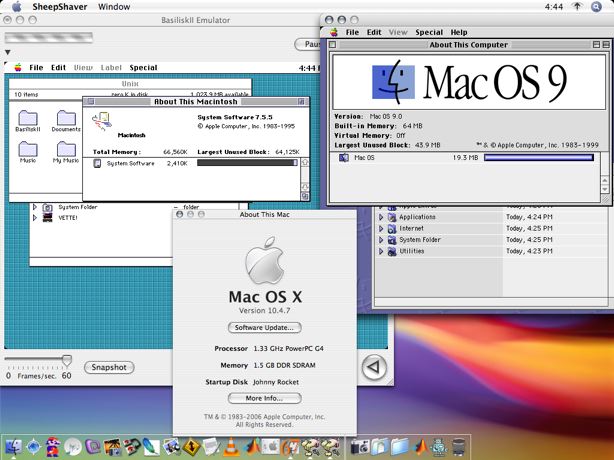Image resolution: width=614 pixels, height=460 pixels.
Task: Open System Preferences Apple icon in Dock
Action: click(271, 447)
